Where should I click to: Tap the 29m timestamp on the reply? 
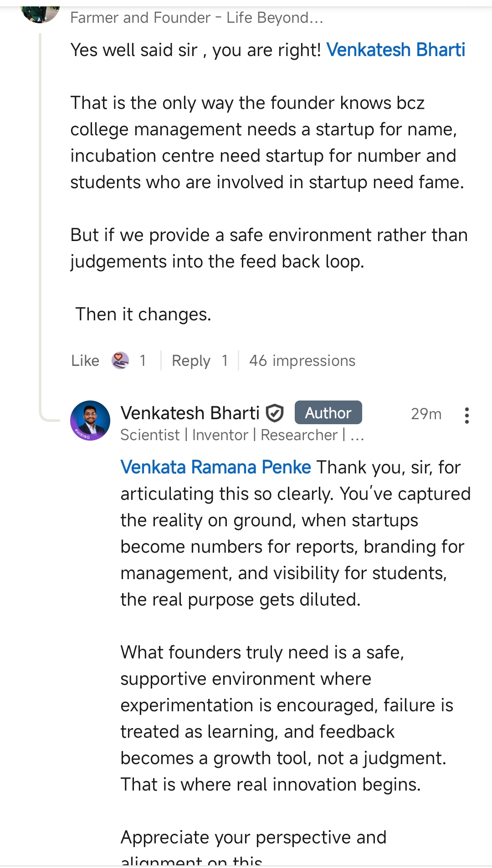(x=426, y=414)
